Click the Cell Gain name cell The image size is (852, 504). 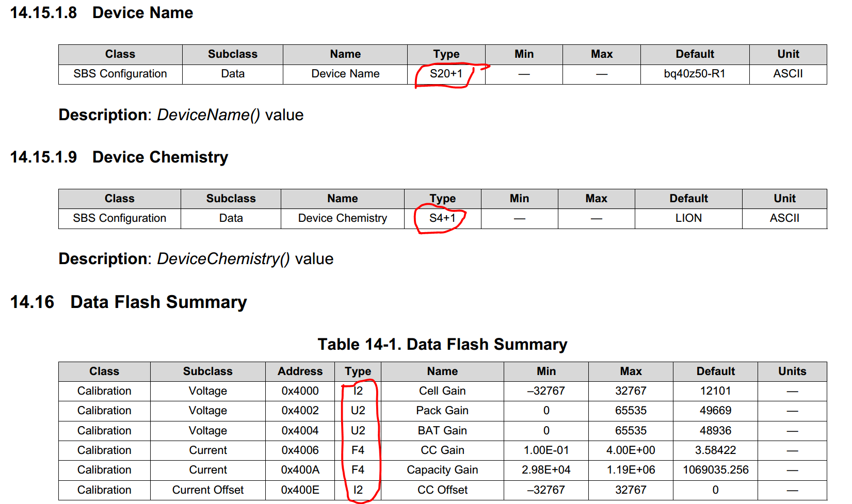coord(442,391)
